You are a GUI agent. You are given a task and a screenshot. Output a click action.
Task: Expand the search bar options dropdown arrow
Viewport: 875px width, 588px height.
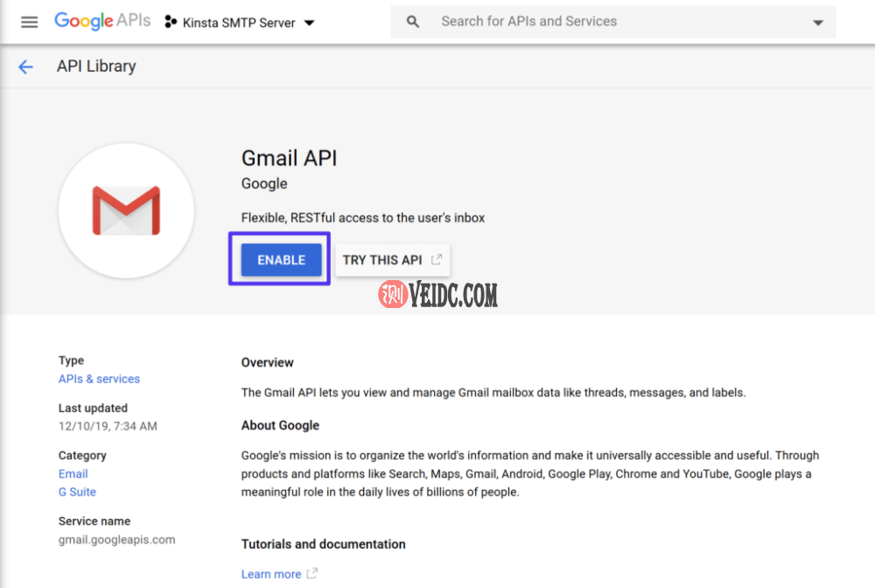[x=816, y=21]
